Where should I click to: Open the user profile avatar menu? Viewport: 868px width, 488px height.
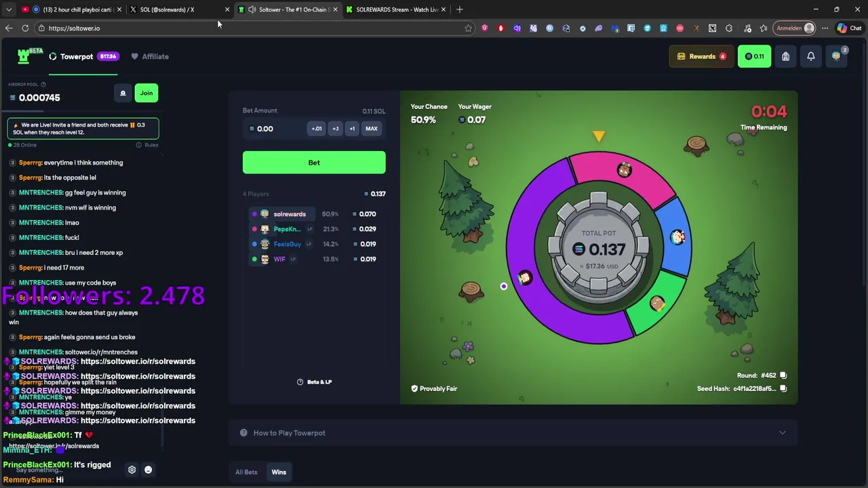click(836, 56)
